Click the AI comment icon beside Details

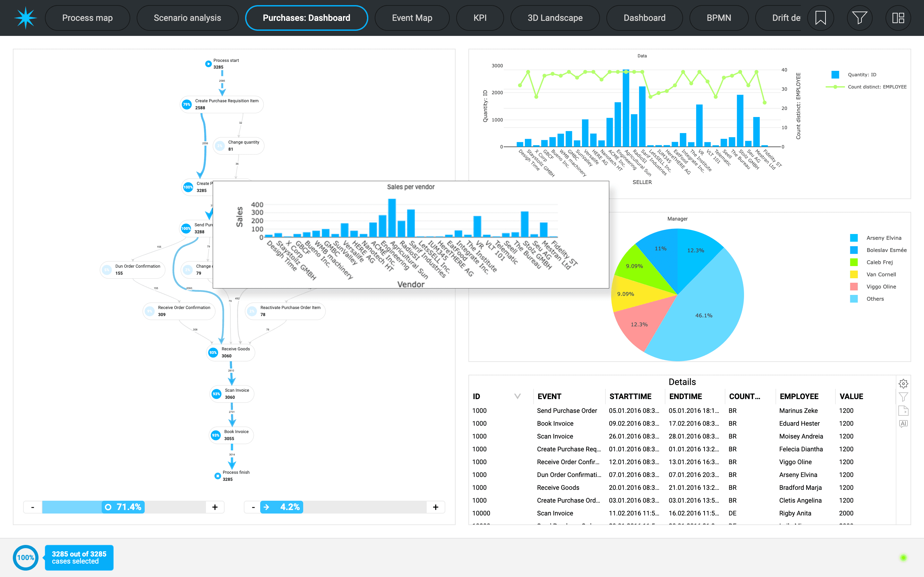pos(903,423)
